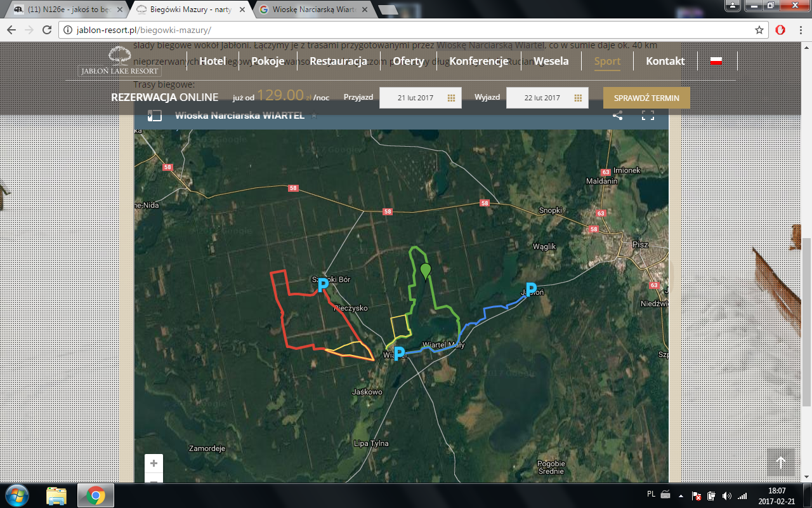Open the Wyjazd departure date picker
812x508 pixels.
(547, 98)
